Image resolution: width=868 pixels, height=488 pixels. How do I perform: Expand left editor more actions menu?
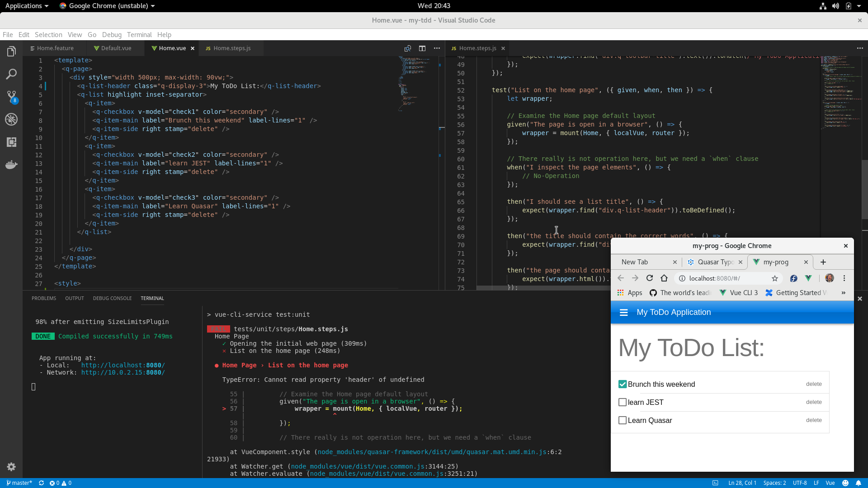pyautogui.click(x=437, y=48)
